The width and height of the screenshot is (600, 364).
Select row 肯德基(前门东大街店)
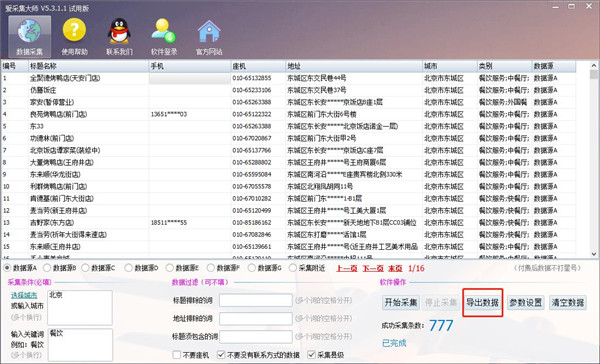click(289, 199)
